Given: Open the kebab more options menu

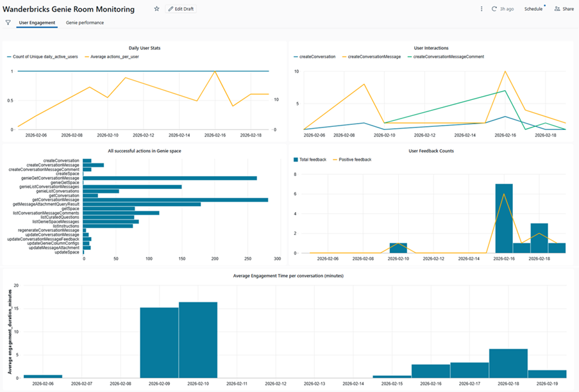Looking at the screenshot, I should click(x=481, y=9).
